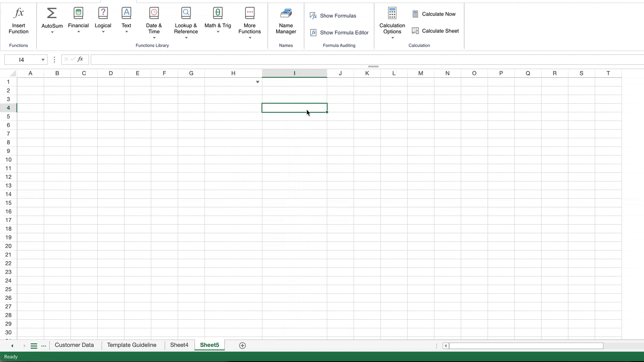Open the filter dropdown in cell H1
Viewport: 644px width, 362px height.
258,82
